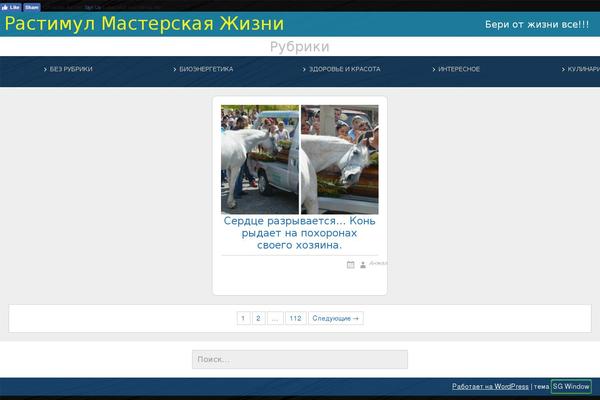Image resolution: width=600 pixels, height=400 pixels.
Task: Click the author person icon under post
Action: [x=363, y=264]
